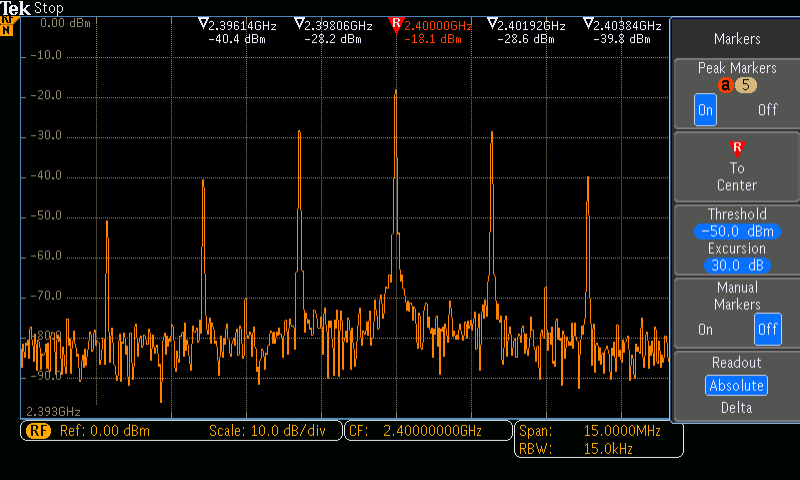The height and width of the screenshot is (480, 800).
Task: Select the marker at 2.39614GHz
Action: click(x=203, y=24)
